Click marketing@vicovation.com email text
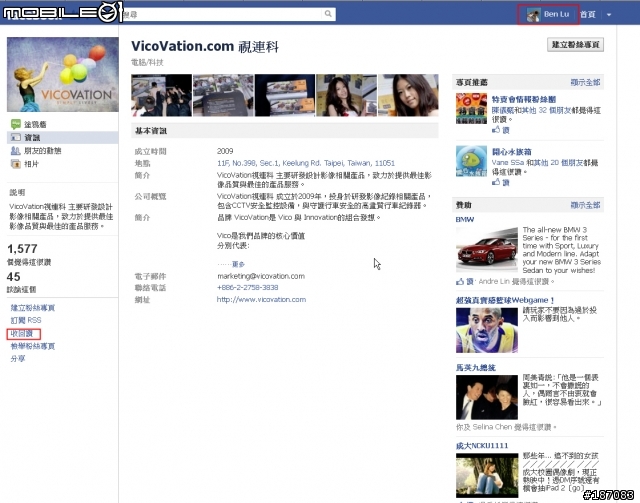Screen dimensions: 640x503 click(x=261, y=276)
